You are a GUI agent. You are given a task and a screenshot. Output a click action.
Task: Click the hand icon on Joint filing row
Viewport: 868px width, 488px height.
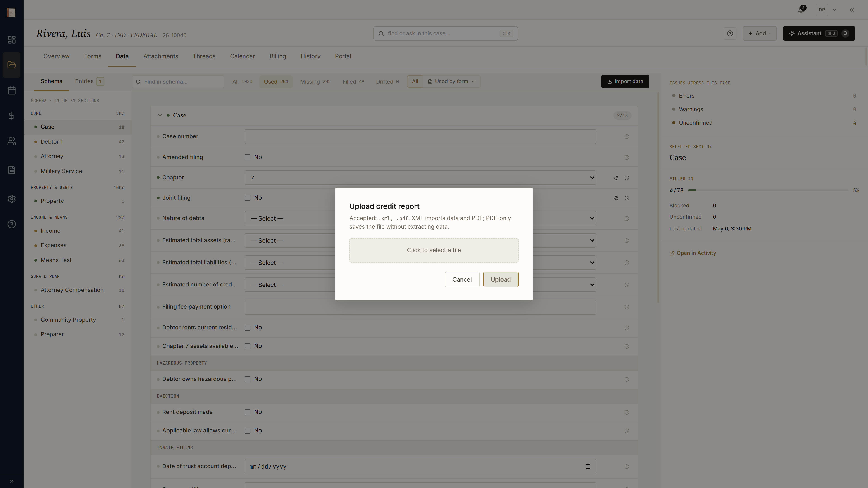pyautogui.click(x=616, y=198)
